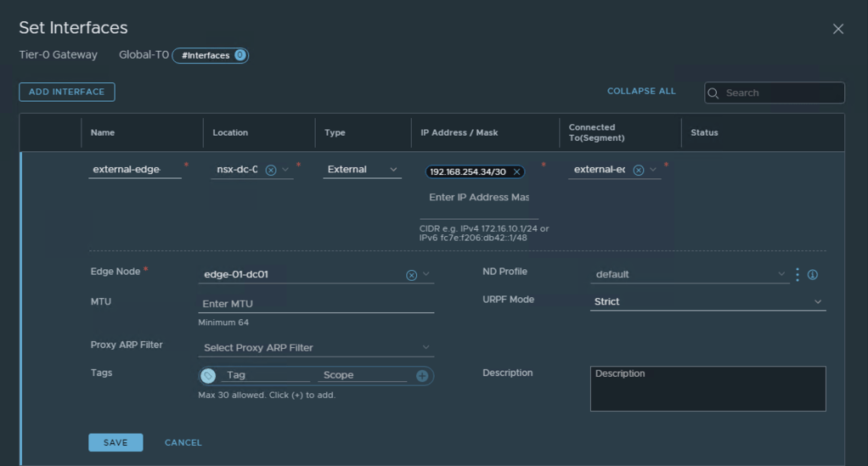Click the Search interfaces field

pyautogui.click(x=781, y=93)
